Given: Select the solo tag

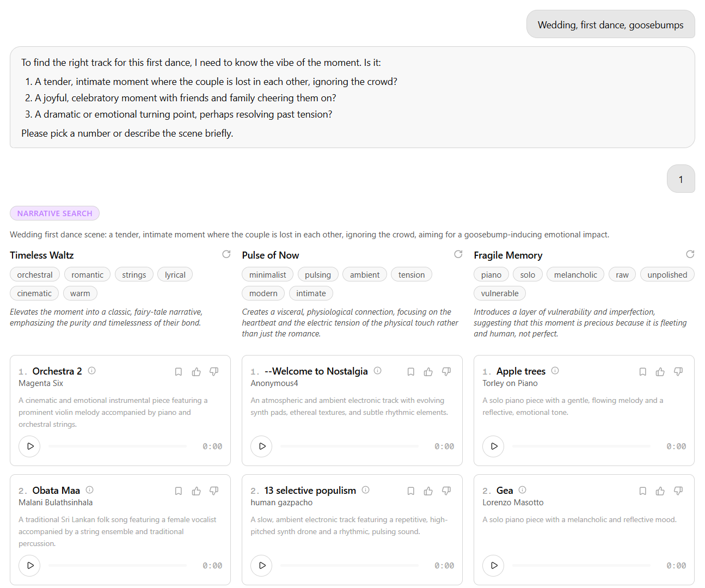Looking at the screenshot, I should 528,275.
